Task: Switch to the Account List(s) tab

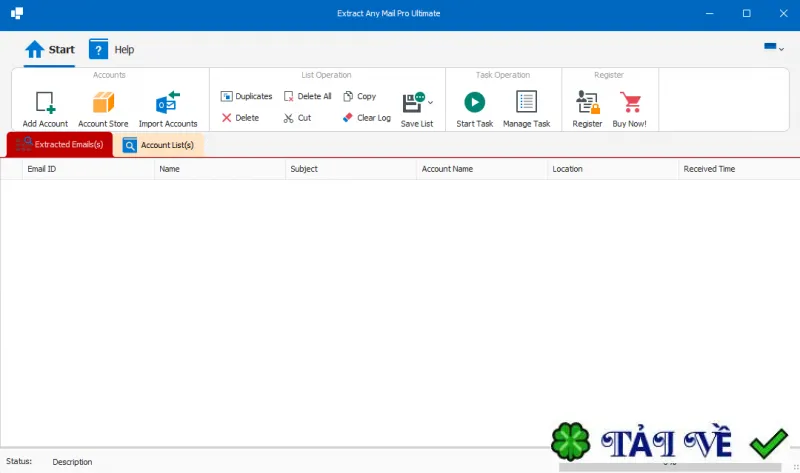Action: [159, 145]
